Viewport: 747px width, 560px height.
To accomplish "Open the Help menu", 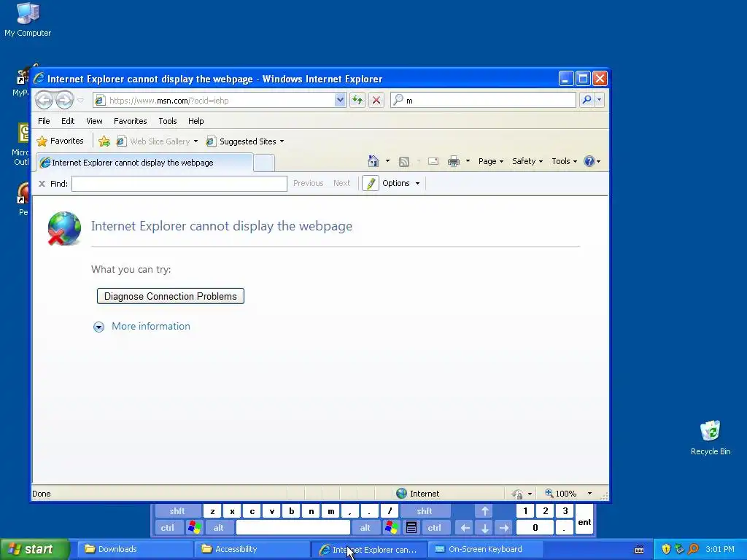I will click(x=196, y=121).
